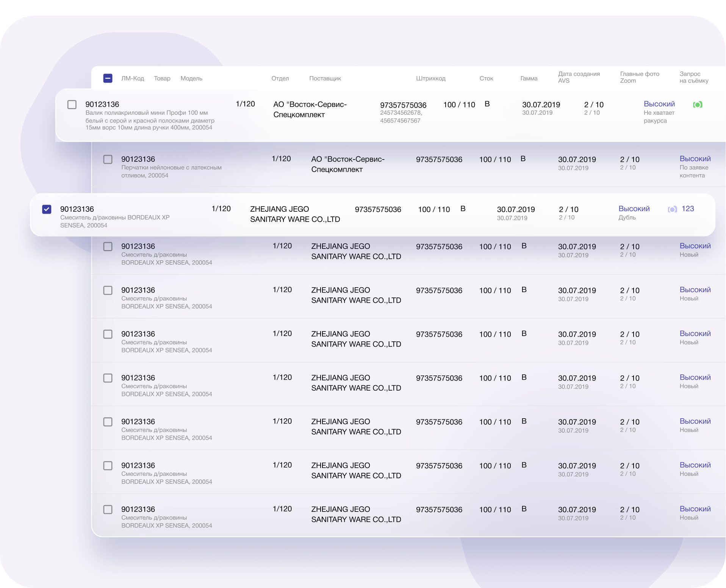726x588 pixels.
Task: Select the Перчатки нейлоновые row checkbox
Action: click(108, 159)
